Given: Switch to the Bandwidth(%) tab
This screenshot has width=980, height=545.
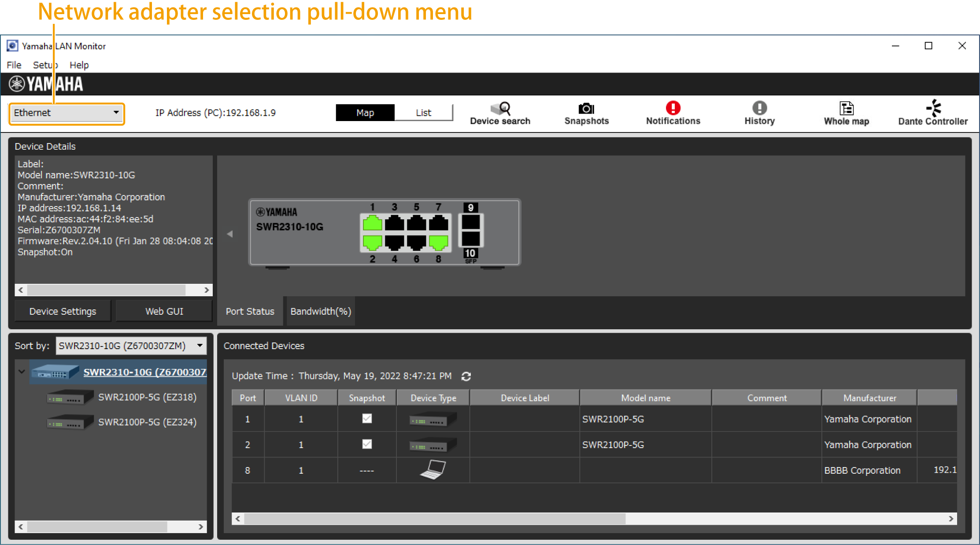Looking at the screenshot, I should [x=320, y=311].
